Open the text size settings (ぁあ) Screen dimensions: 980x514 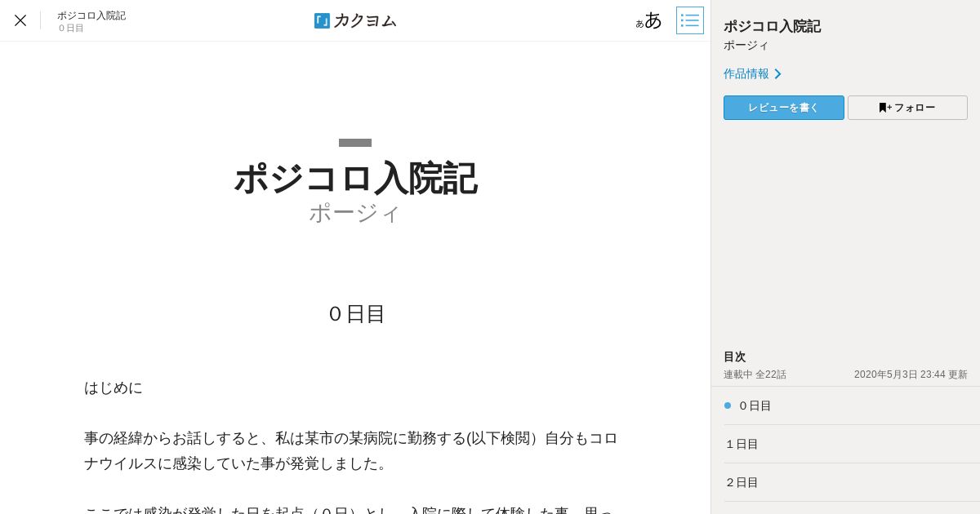point(649,20)
